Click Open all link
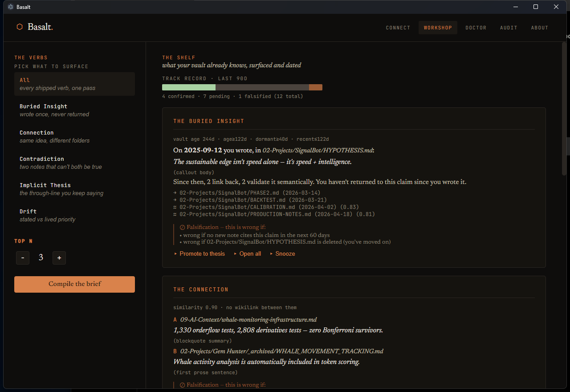570x392 pixels. [x=247, y=253]
